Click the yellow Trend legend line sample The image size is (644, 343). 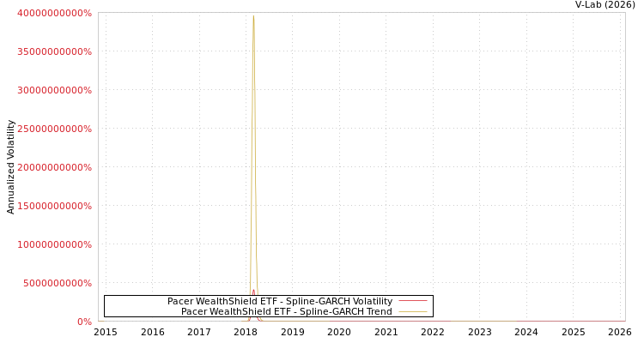coord(413,311)
